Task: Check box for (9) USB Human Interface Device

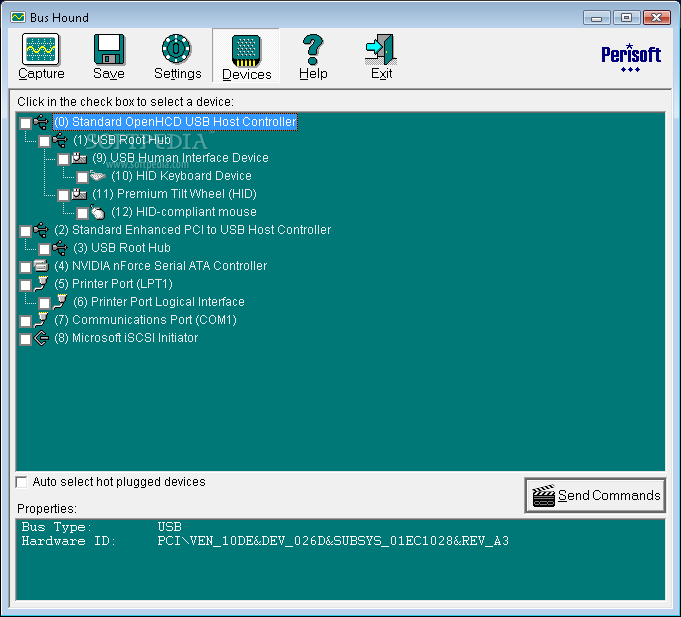Action: (63, 159)
